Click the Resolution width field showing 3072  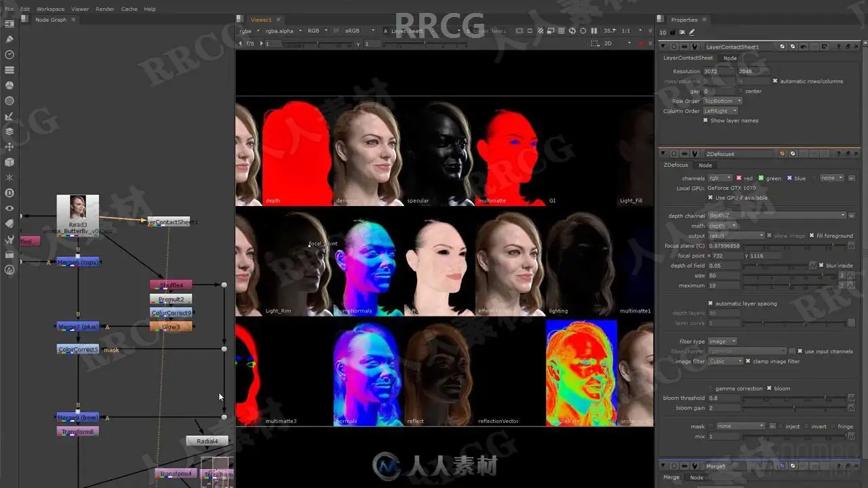click(x=719, y=71)
